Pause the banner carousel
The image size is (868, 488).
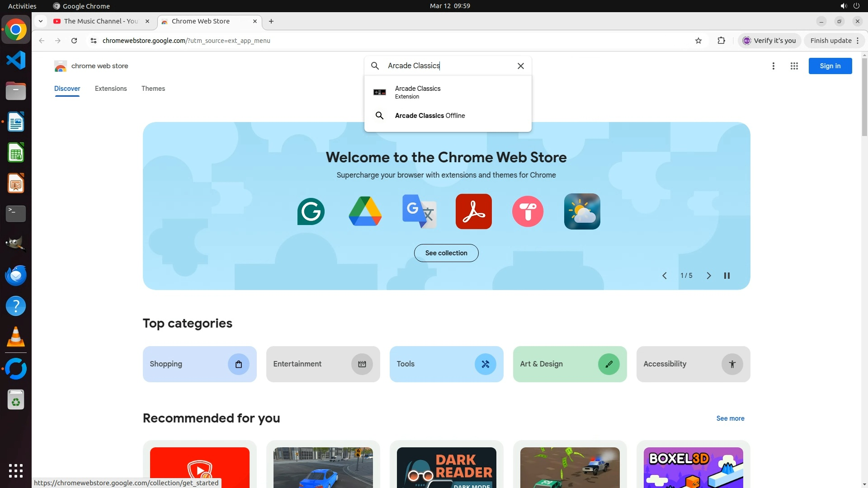pyautogui.click(x=726, y=276)
